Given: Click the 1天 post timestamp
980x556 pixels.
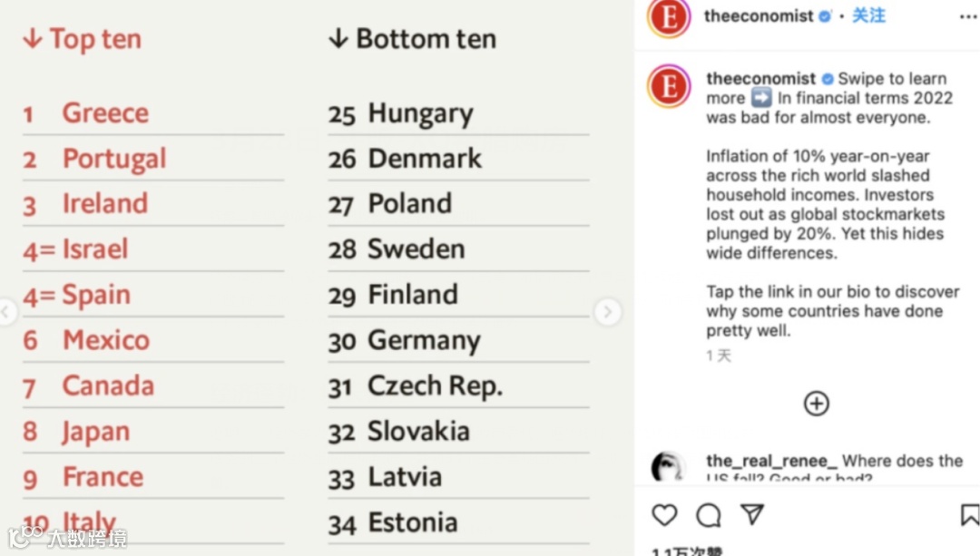Looking at the screenshot, I should (719, 356).
